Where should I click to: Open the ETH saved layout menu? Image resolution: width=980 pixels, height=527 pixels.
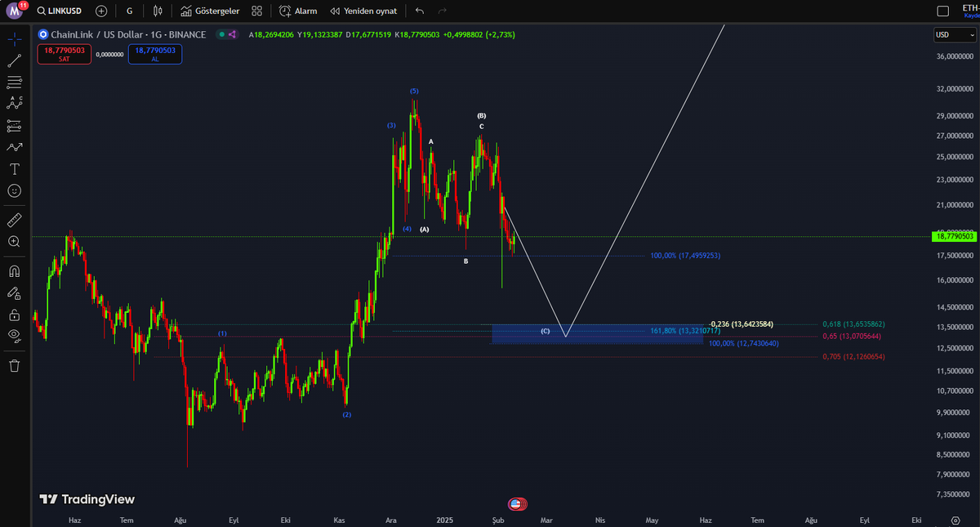pos(969,11)
